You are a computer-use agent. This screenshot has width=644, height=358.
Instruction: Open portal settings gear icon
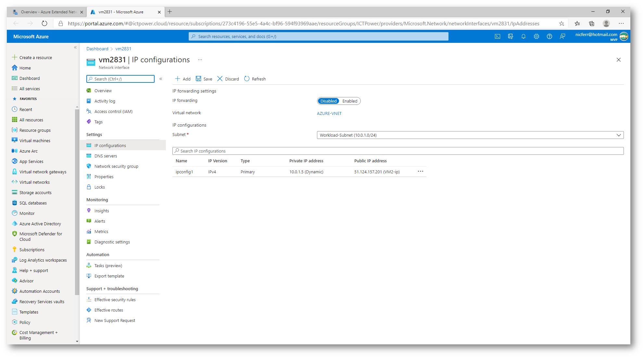pyautogui.click(x=537, y=37)
